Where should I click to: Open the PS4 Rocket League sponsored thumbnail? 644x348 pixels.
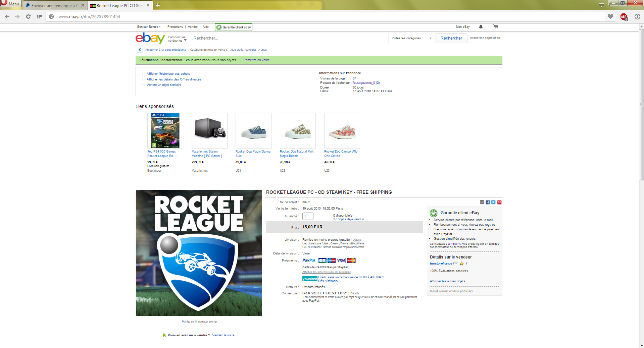165,130
